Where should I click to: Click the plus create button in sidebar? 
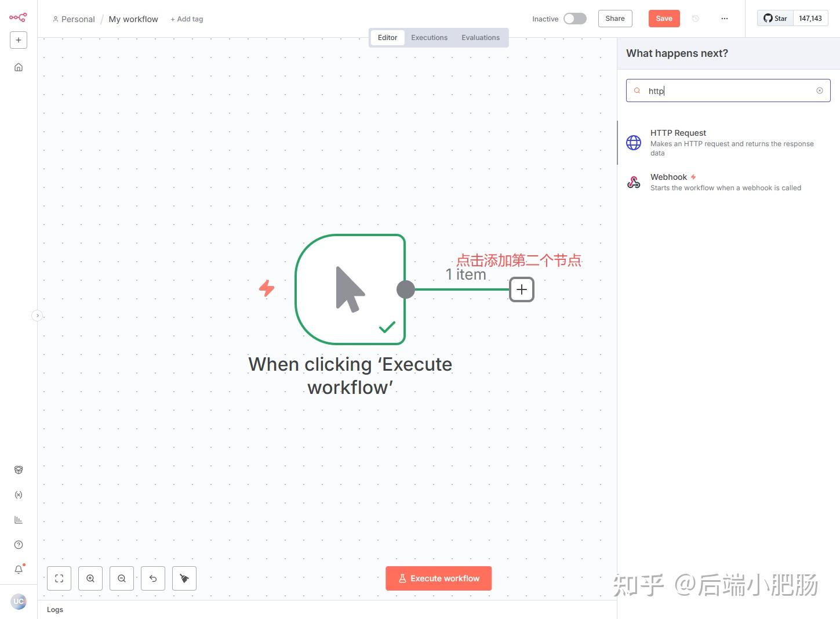pos(19,40)
